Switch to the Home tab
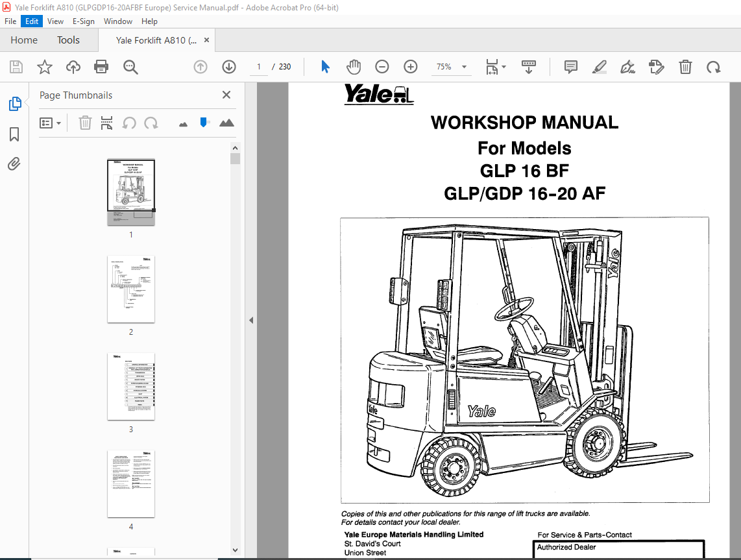Screen dimensions: 741x560 [24, 40]
